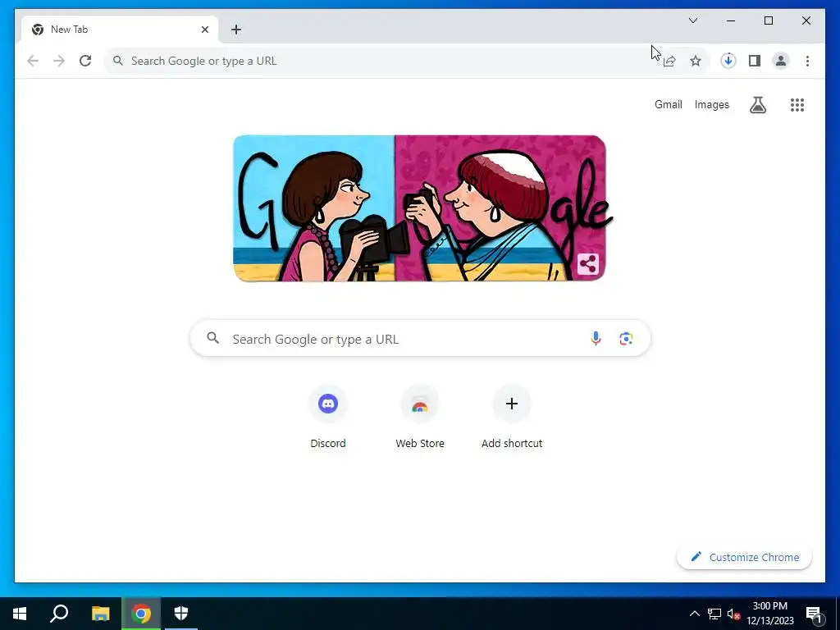The width and height of the screenshot is (840, 630).
Task: Click the Google search box
Action: click(420, 338)
